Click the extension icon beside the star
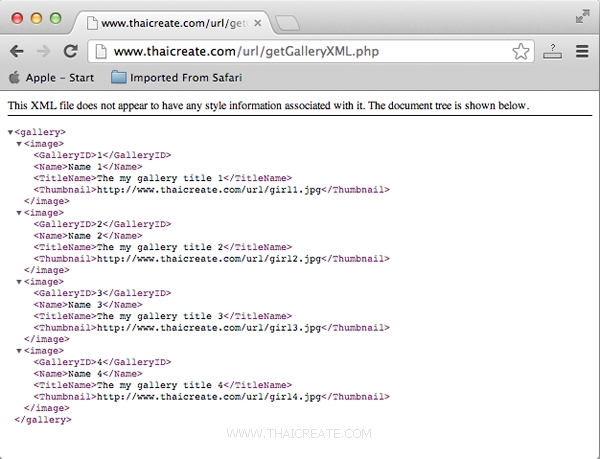Screen dimensions: 600x459 coord(553,51)
